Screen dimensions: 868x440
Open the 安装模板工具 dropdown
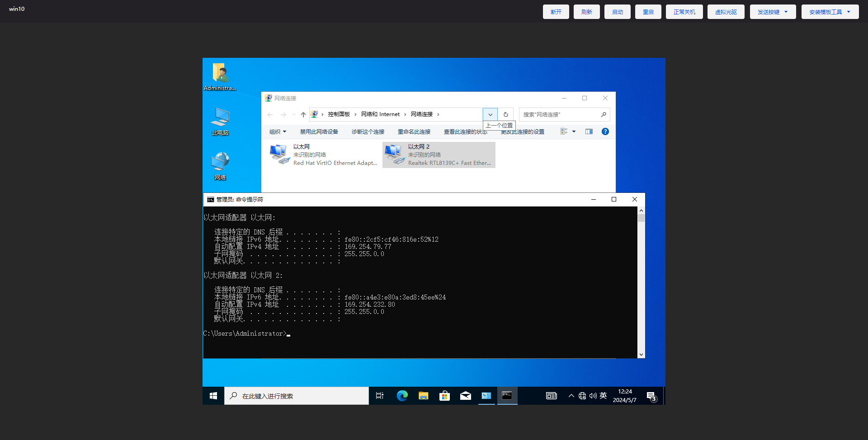pyautogui.click(x=830, y=12)
